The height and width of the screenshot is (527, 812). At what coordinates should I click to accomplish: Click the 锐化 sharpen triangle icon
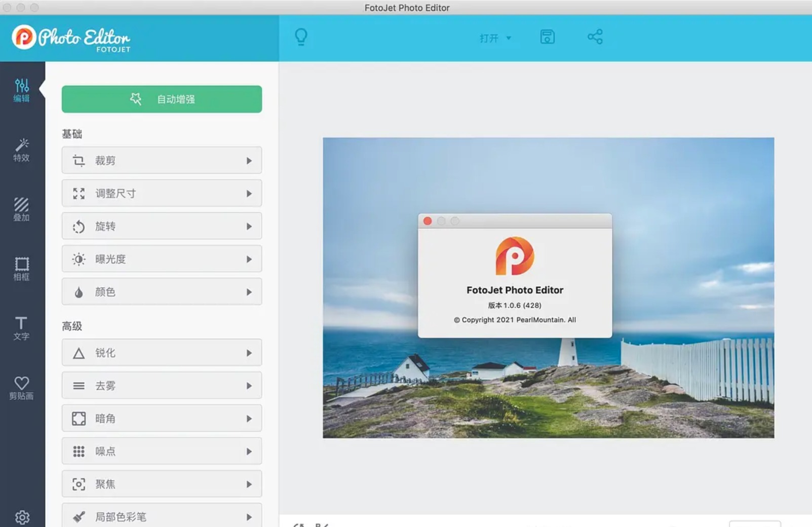pos(79,353)
